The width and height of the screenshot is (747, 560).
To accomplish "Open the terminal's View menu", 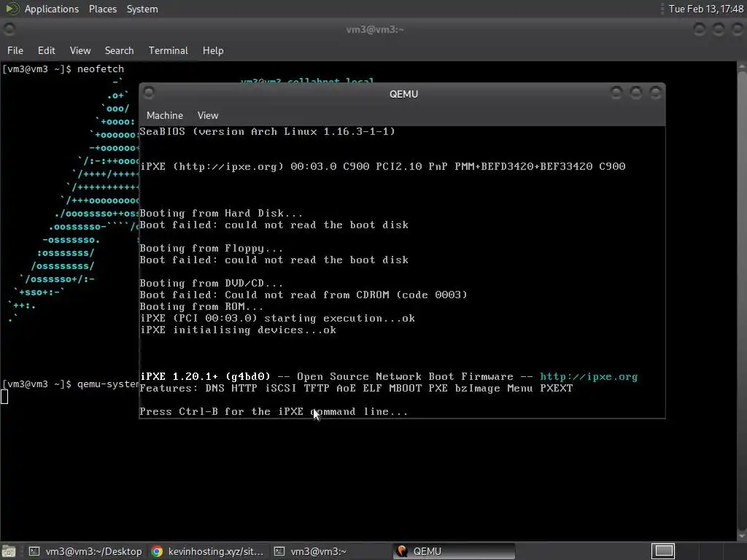I will click(x=80, y=50).
